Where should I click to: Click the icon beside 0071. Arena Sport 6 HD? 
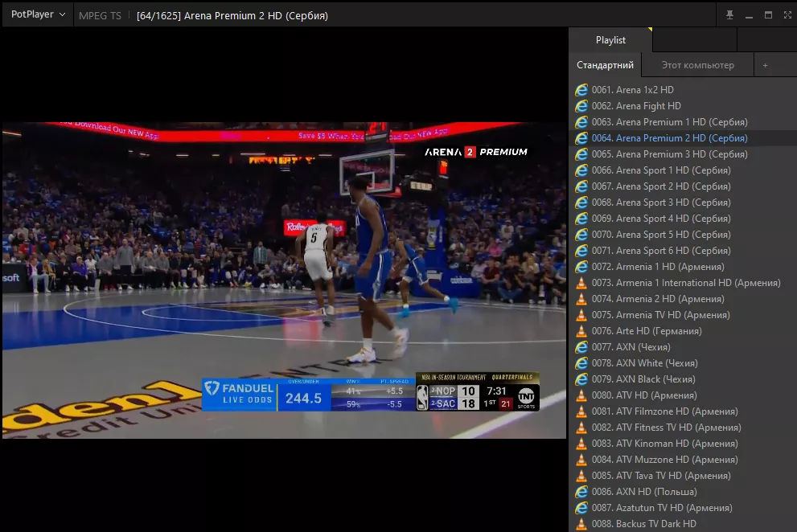pos(581,251)
